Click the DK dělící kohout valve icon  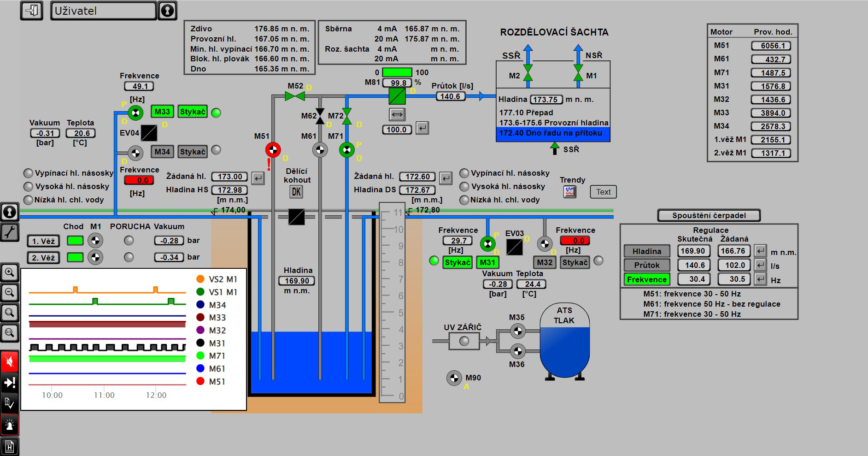(x=296, y=192)
